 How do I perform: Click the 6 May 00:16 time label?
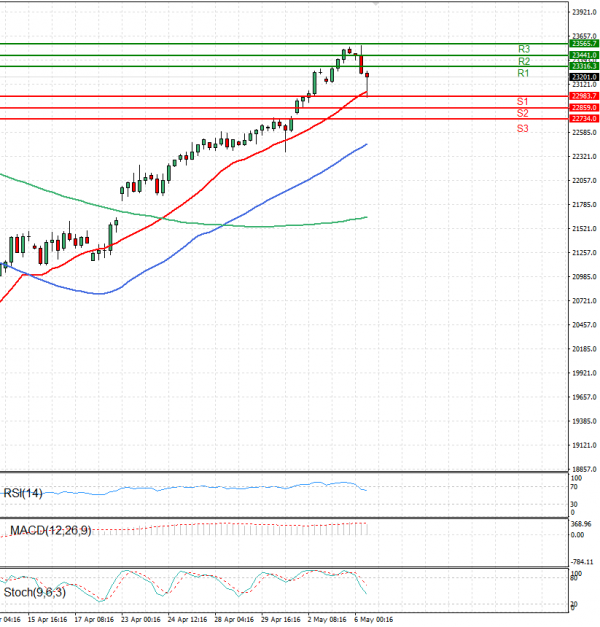tap(374, 619)
